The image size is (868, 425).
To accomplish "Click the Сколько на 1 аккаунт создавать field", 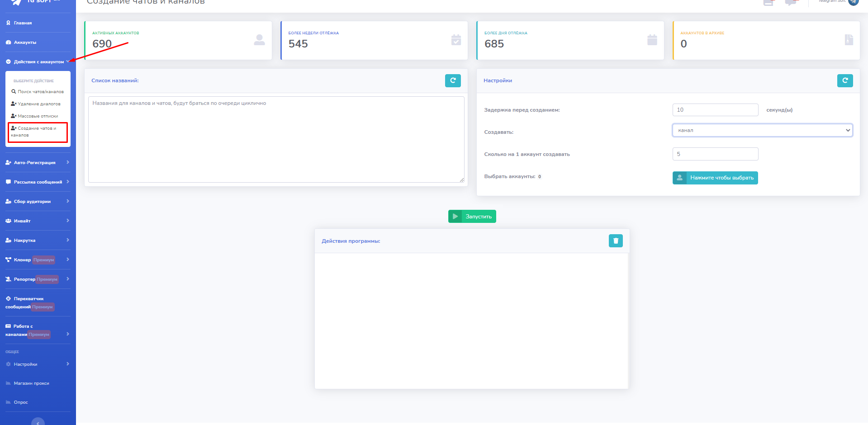I will [716, 154].
